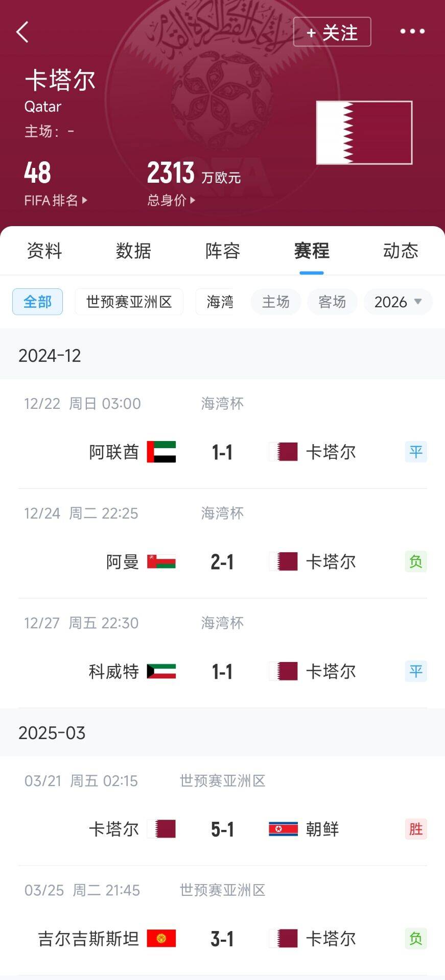Tap the Kuwait flag icon
The image size is (445, 980).
tap(161, 671)
